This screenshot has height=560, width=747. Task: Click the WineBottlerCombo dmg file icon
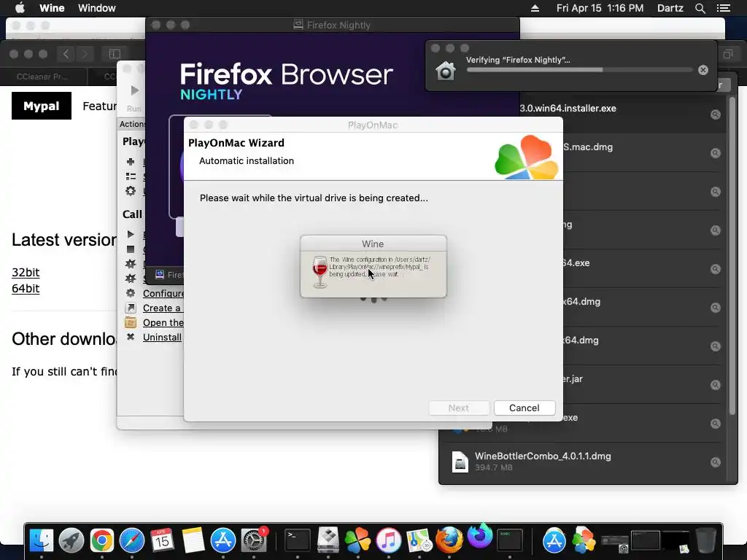pos(460,462)
